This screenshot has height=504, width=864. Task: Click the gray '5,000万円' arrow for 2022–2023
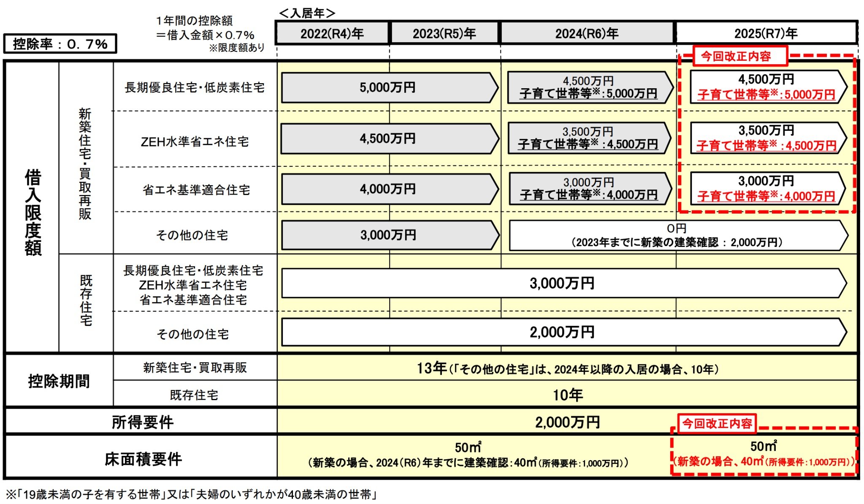click(390, 87)
